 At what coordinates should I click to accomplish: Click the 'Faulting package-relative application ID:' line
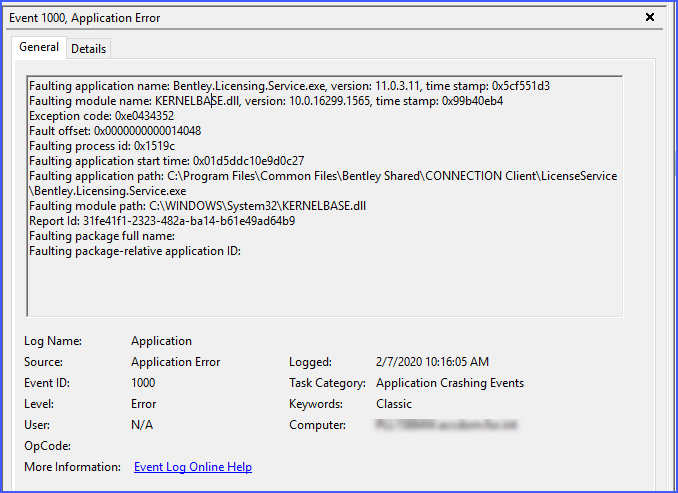135,251
